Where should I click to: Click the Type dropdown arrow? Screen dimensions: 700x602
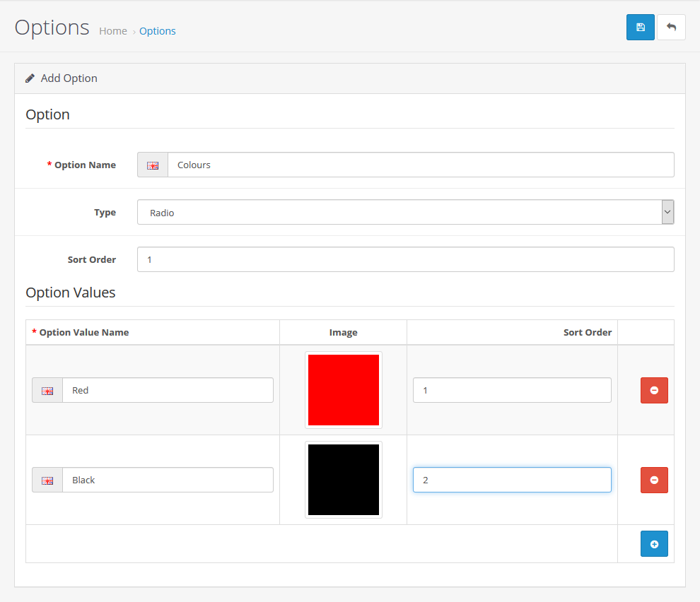(x=667, y=212)
